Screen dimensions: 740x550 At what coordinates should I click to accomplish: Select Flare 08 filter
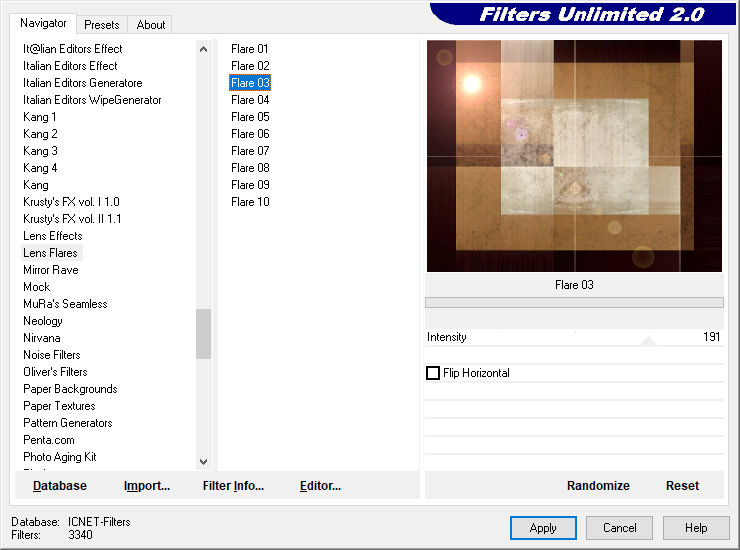[250, 168]
